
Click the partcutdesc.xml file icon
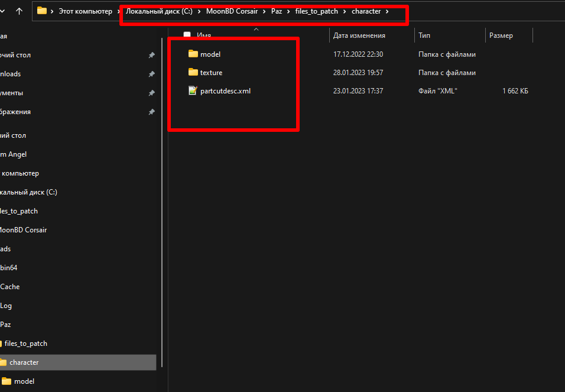pyautogui.click(x=193, y=91)
